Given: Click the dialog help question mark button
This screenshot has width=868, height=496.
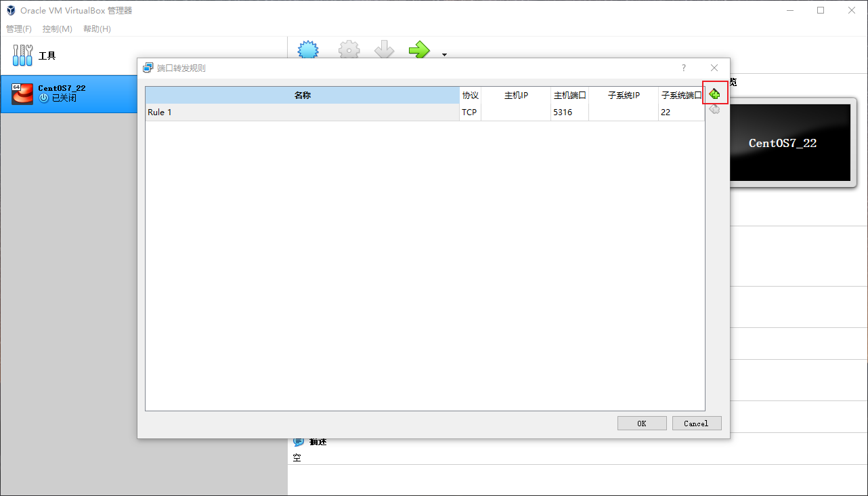Looking at the screenshot, I should tap(684, 68).
